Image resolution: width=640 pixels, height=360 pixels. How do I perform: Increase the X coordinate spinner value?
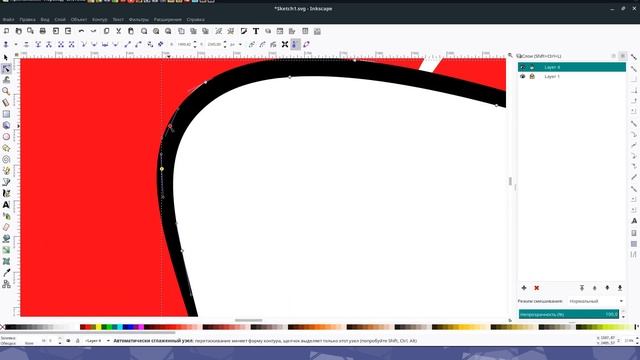pyautogui.click(x=195, y=42)
